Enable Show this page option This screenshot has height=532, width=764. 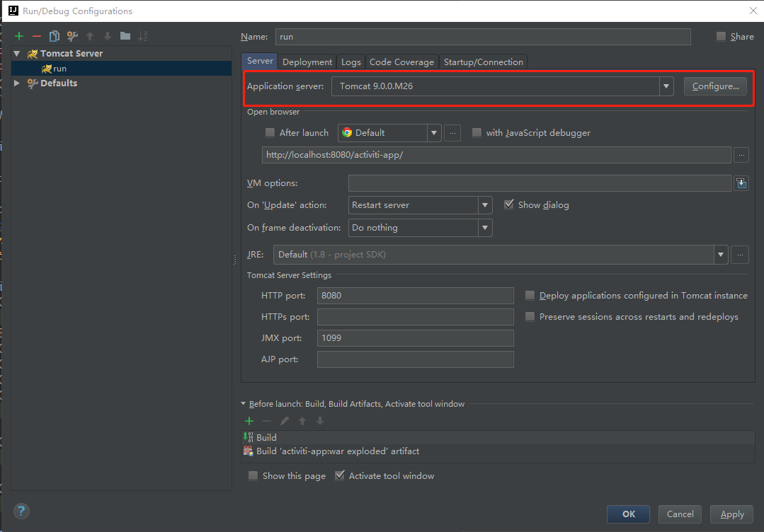[x=253, y=475]
